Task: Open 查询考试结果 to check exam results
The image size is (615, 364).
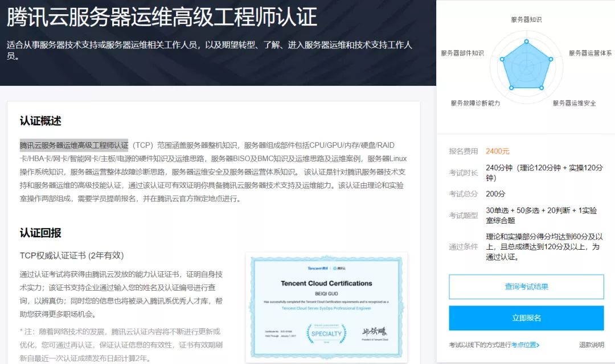Action: 526,287
